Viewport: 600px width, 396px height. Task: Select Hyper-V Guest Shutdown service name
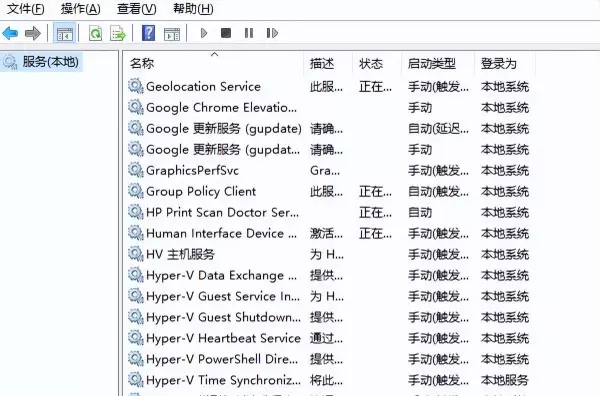click(223, 318)
